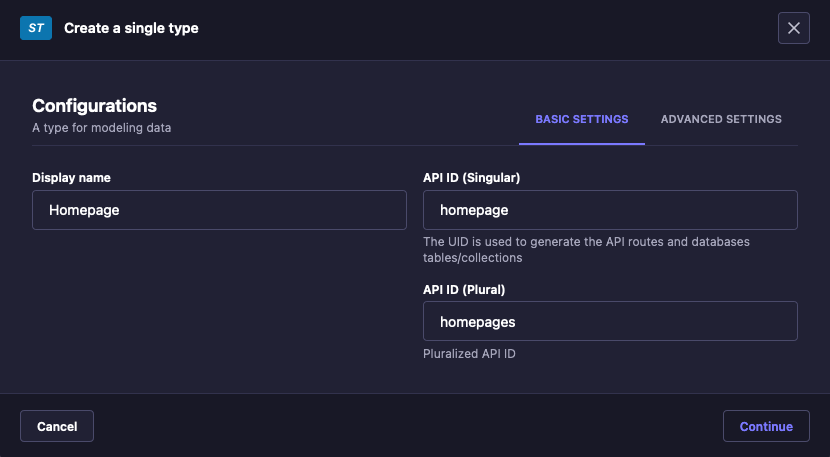The image size is (830, 457).
Task: Click the "Pluralized API ID" hint text
Action: click(469, 353)
